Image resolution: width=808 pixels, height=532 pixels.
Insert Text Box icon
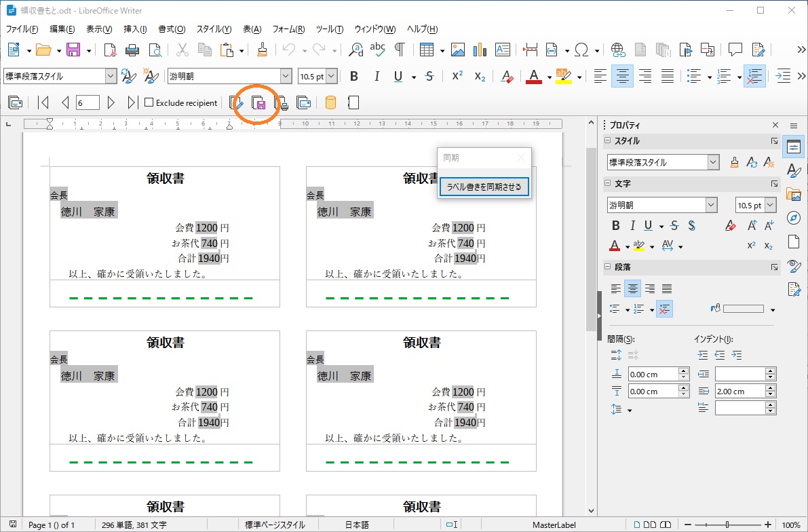[x=503, y=50]
